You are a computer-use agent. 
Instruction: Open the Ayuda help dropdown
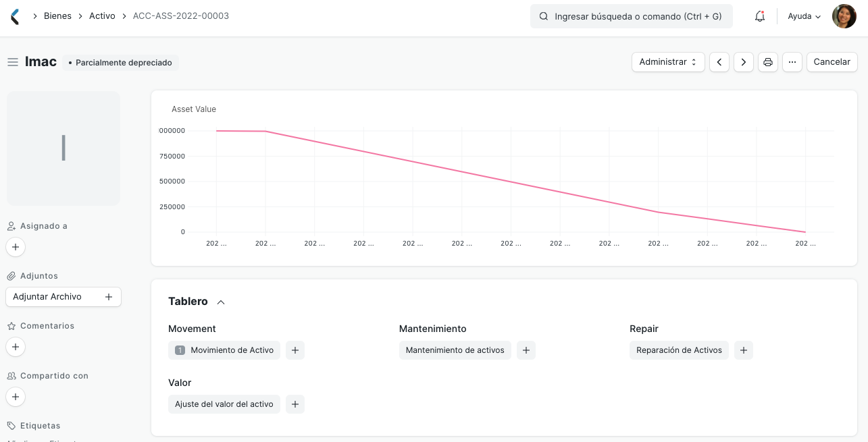click(805, 16)
